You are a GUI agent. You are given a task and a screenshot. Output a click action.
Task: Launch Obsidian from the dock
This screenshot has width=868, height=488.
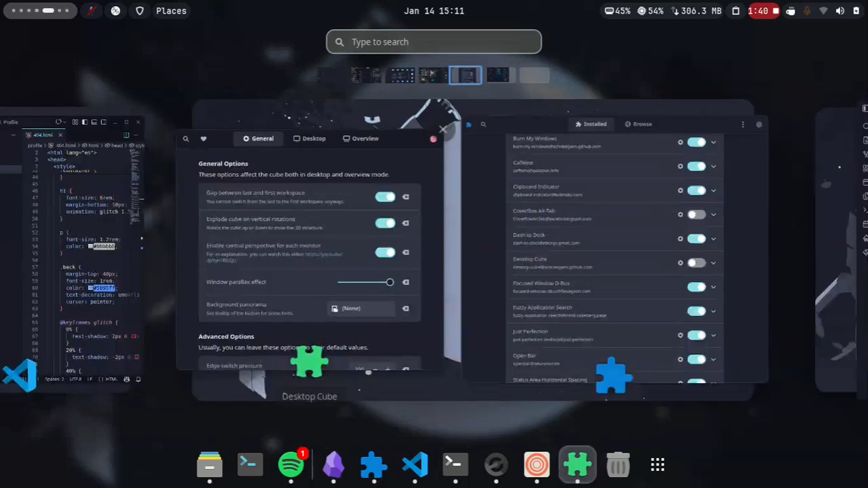(x=333, y=465)
